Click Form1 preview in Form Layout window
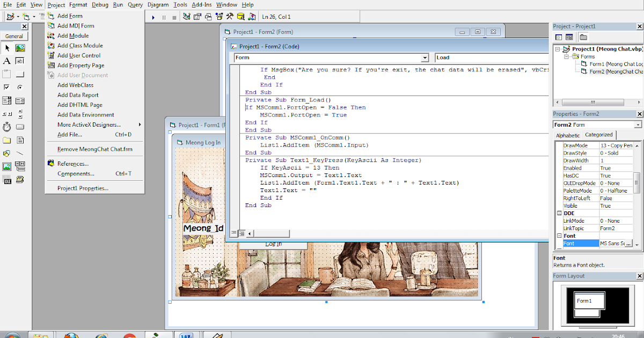Screen dimensions: 644x338 589,301
